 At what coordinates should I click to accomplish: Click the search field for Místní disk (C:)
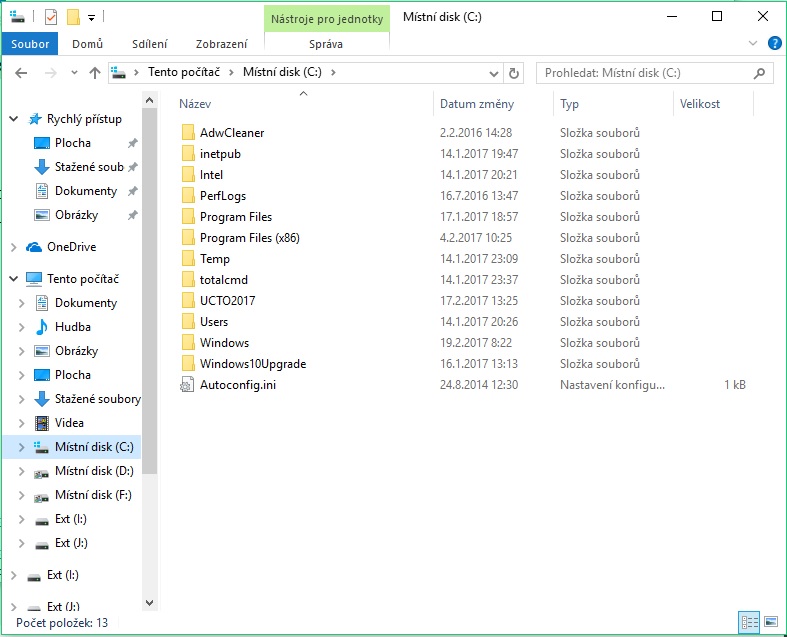[654, 73]
